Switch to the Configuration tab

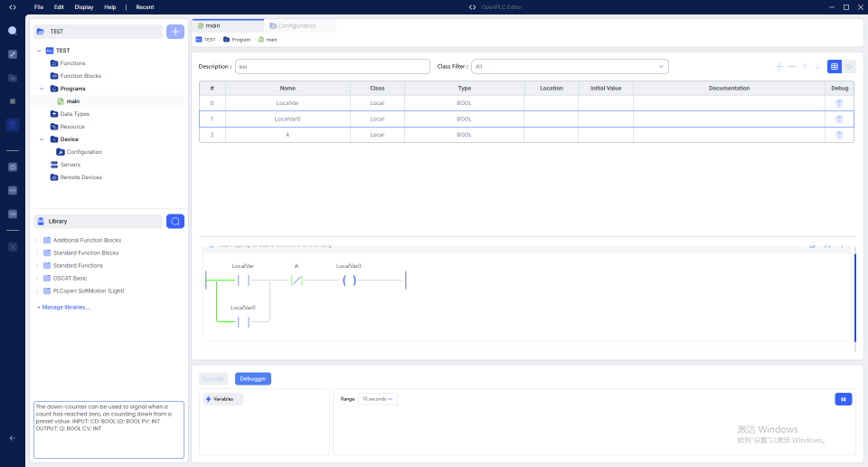coord(299,25)
